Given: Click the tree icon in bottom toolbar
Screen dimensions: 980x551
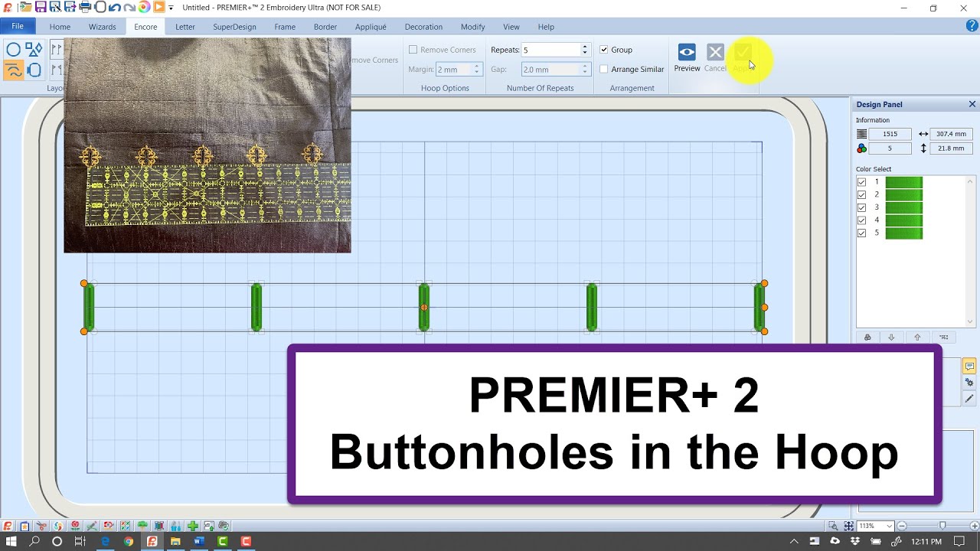Looking at the screenshot, I should [x=142, y=526].
